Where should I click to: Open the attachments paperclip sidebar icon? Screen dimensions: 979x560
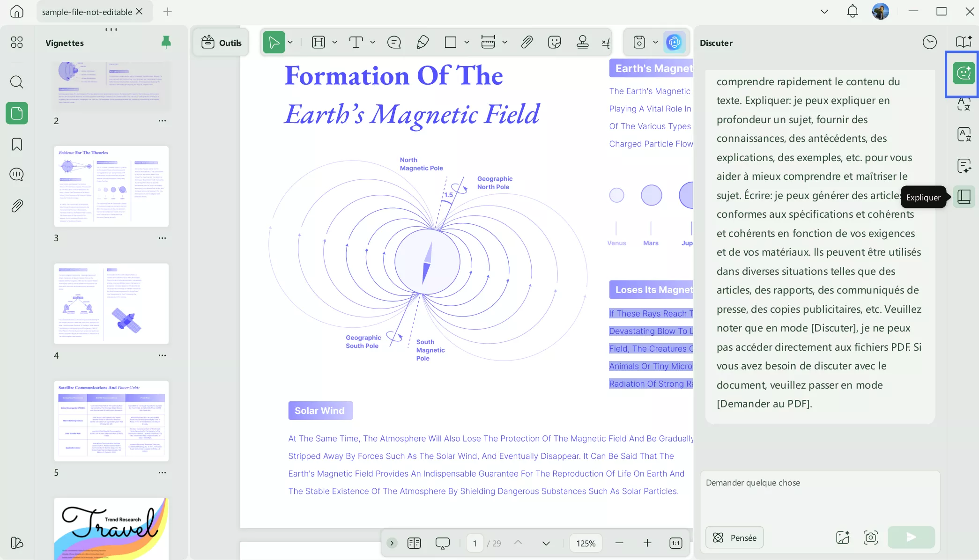[x=17, y=206]
